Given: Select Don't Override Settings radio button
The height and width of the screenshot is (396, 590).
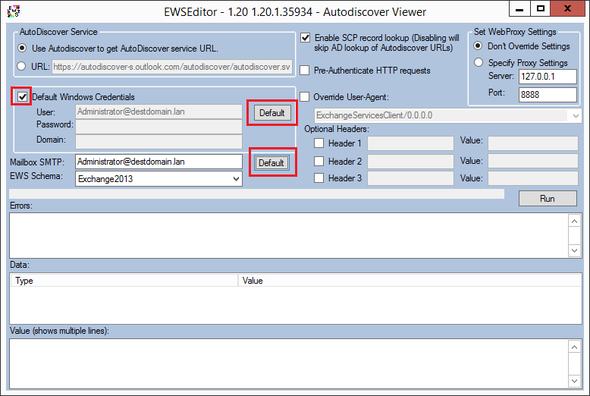Looking at the screenshot, I should click(x=478, y=46).
